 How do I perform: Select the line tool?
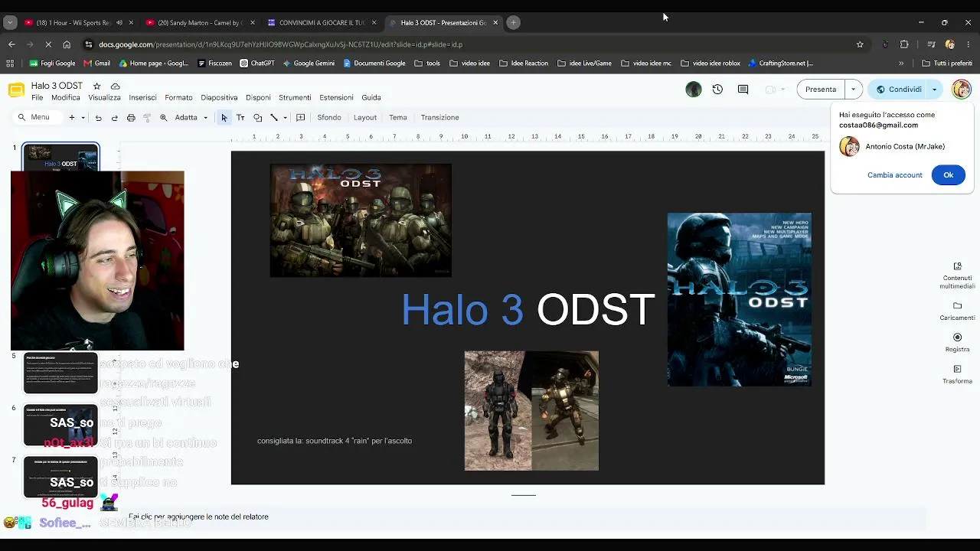273,118
